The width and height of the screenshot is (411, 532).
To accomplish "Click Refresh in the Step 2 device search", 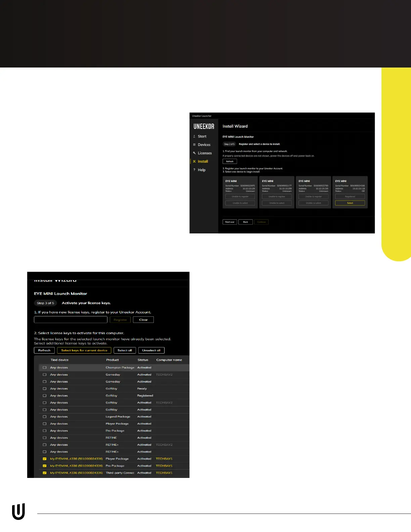I will click(x=230, y=162).
